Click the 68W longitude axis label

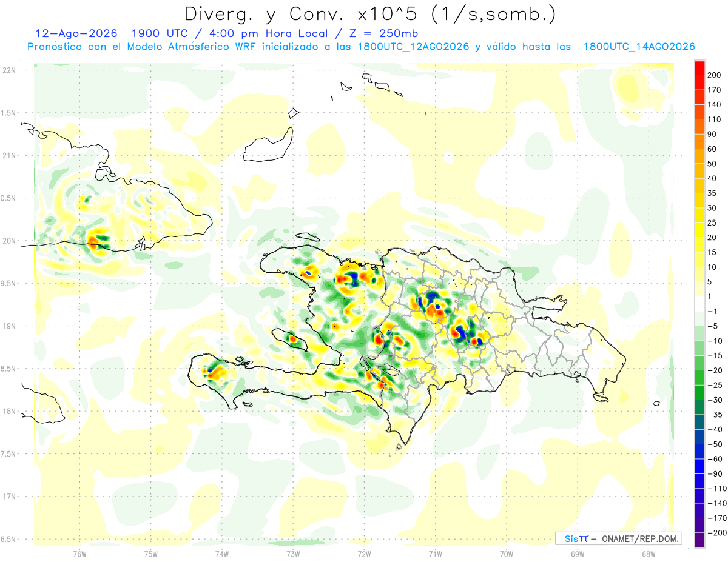pos(649,554)
